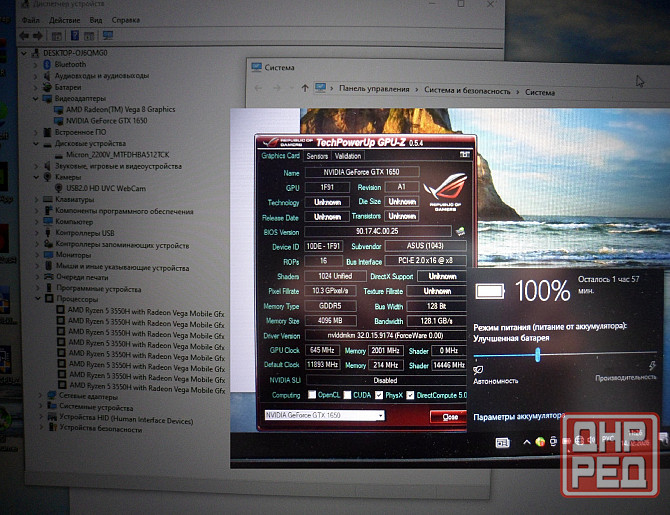Select NVIDIA GeForce GTX 1650 in device tree
Image resolution: width=670 pixels, height=515 pixels.
coord(112,121)
